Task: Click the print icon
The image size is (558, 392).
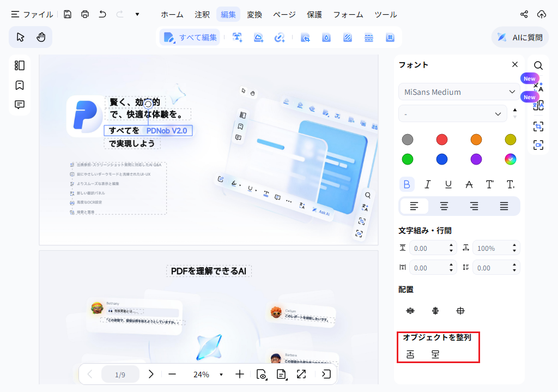Action: click(85, 14)
